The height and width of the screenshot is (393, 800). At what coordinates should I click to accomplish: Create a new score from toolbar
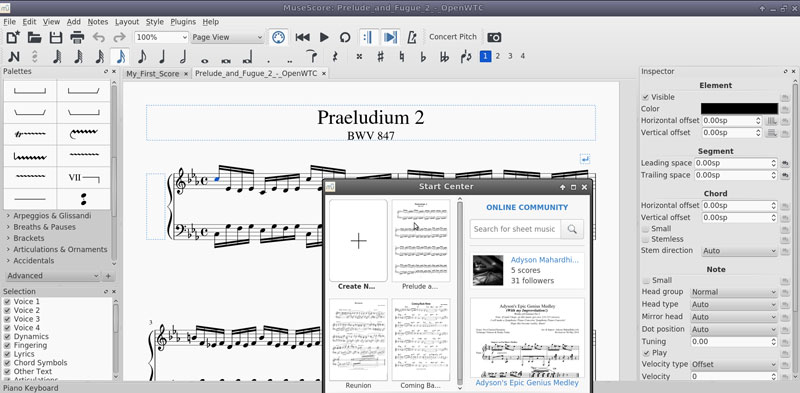coord(13,37)
